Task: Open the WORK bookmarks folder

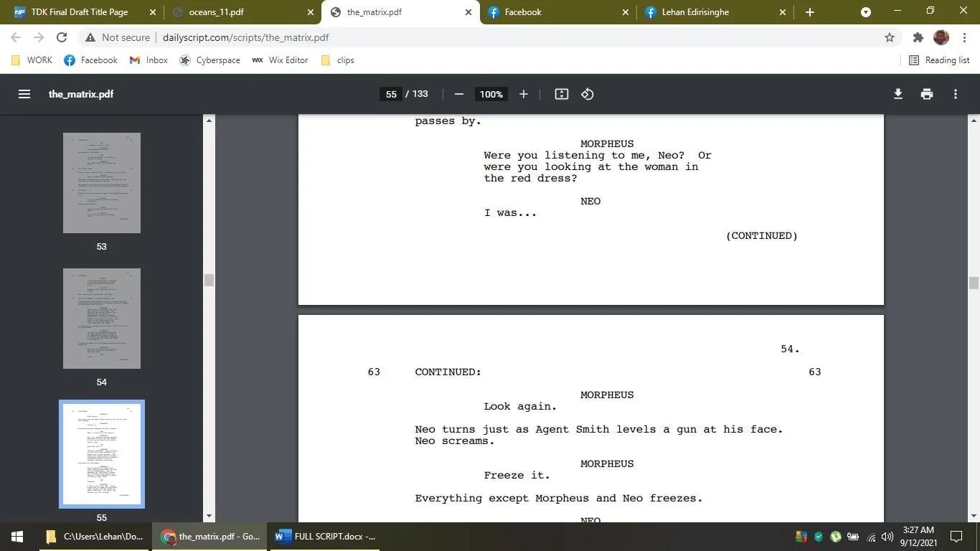Action: pyautogui.click(x=32, y=60)
